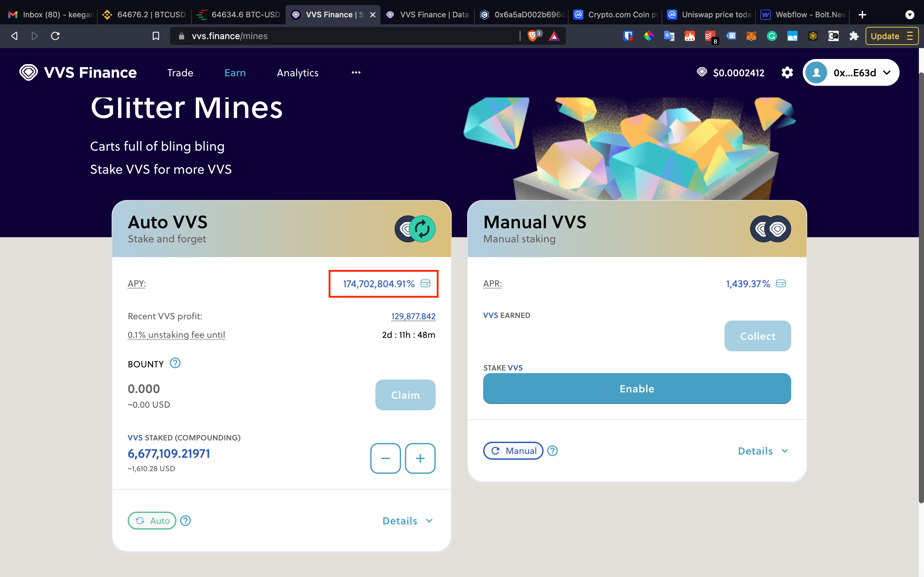
Task: Open the site settings gear icon
Action: [x=787, y=72]
